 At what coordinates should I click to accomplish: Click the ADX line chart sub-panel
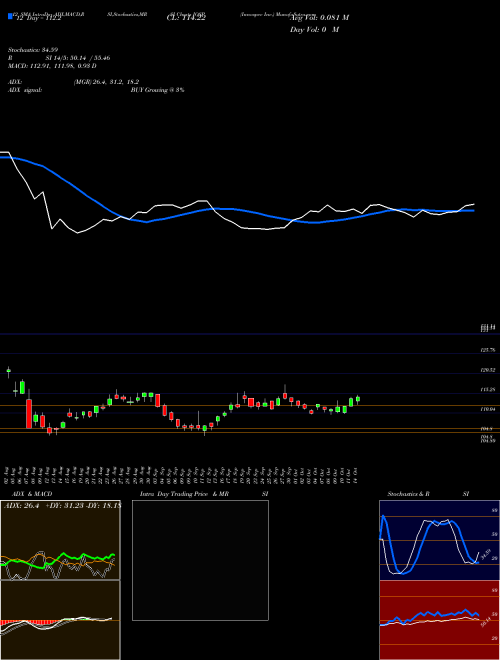[x=60, y=540]
